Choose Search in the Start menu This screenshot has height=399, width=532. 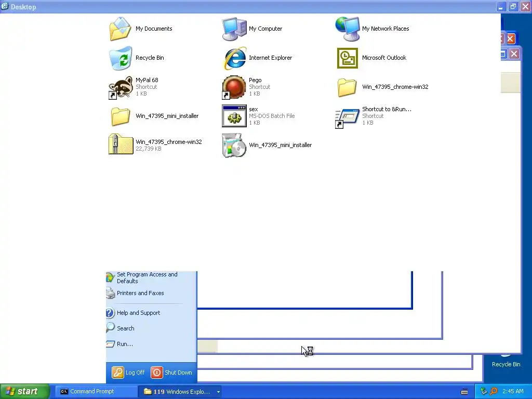125,328
